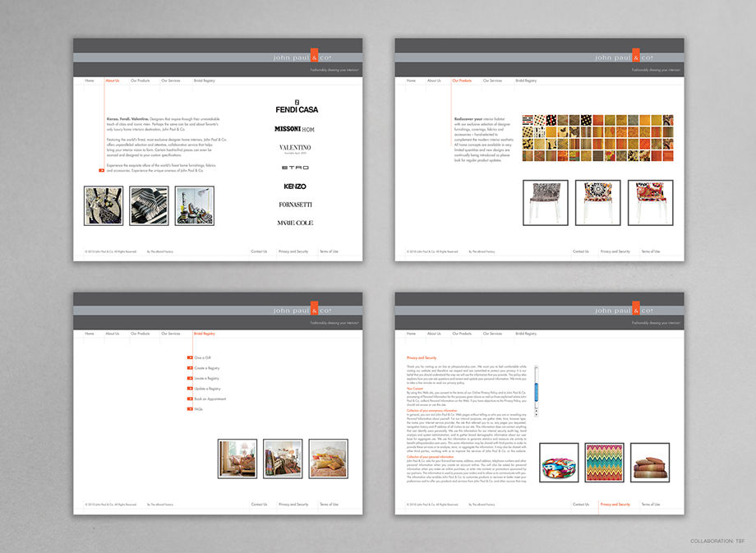The width and height of the screenshot is (756, 553).
Task: Open Locate a Registry link
Action: click(x=207, y=378)
